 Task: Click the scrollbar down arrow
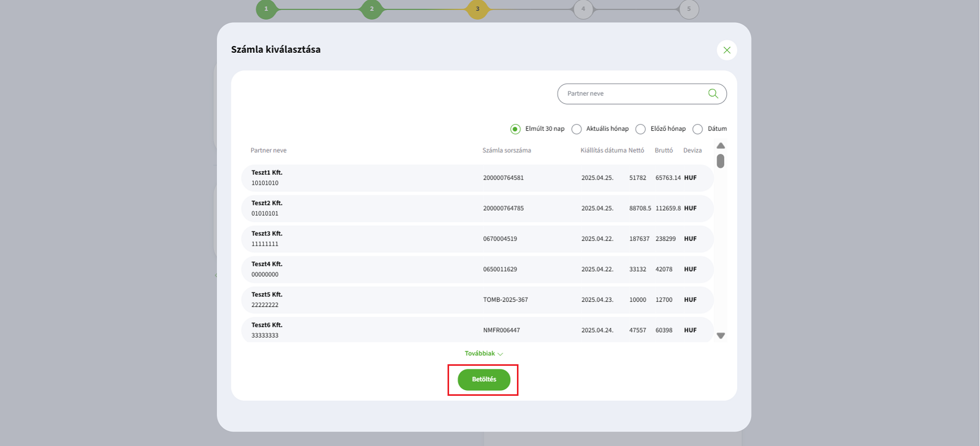pyautogui.click(x=720, y=336)
